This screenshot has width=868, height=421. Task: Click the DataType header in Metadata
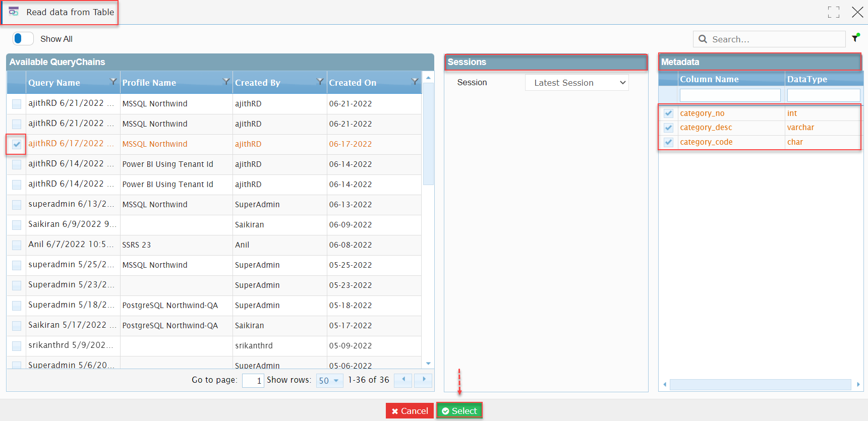[x=807, y=79]
